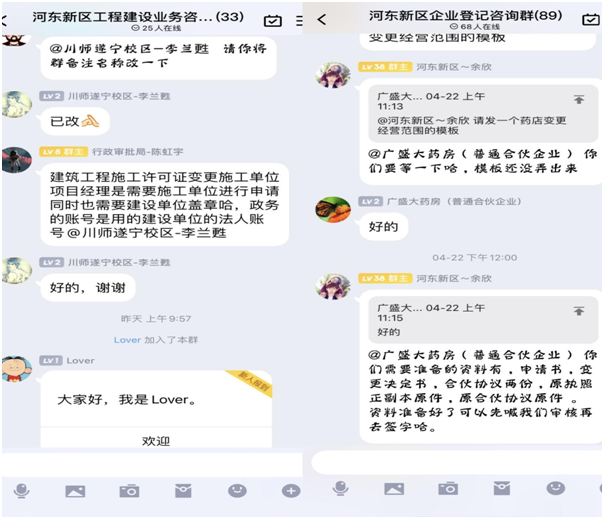Tap the microphone icon in left chat
Screen dimensions: 604x519
pos(21,491)
